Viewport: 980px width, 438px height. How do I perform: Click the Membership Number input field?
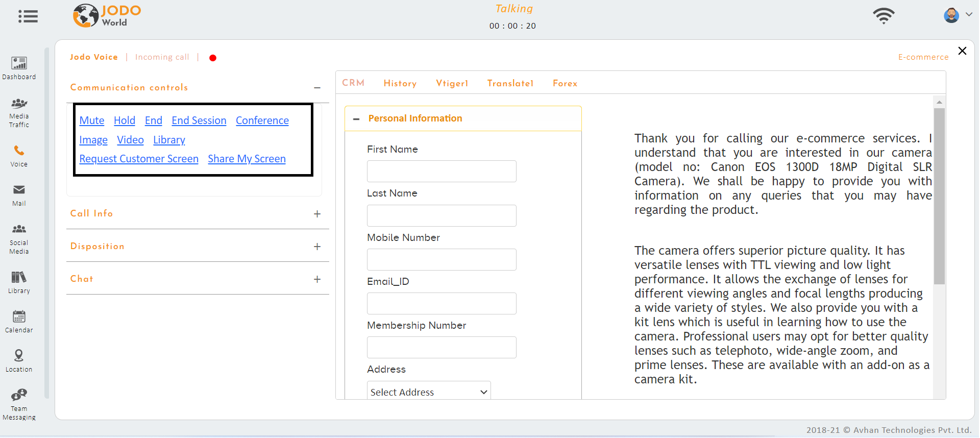pos(442,347)
